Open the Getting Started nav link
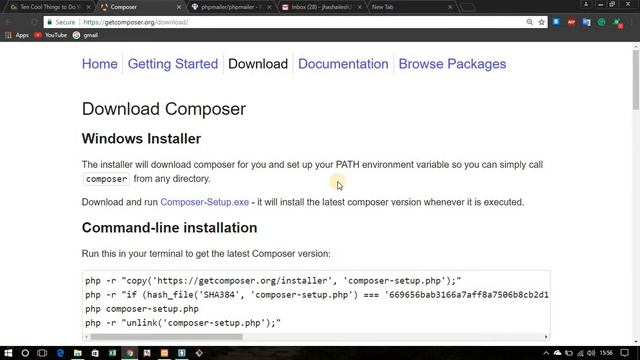The image size is (640, 360). (173, 64)
